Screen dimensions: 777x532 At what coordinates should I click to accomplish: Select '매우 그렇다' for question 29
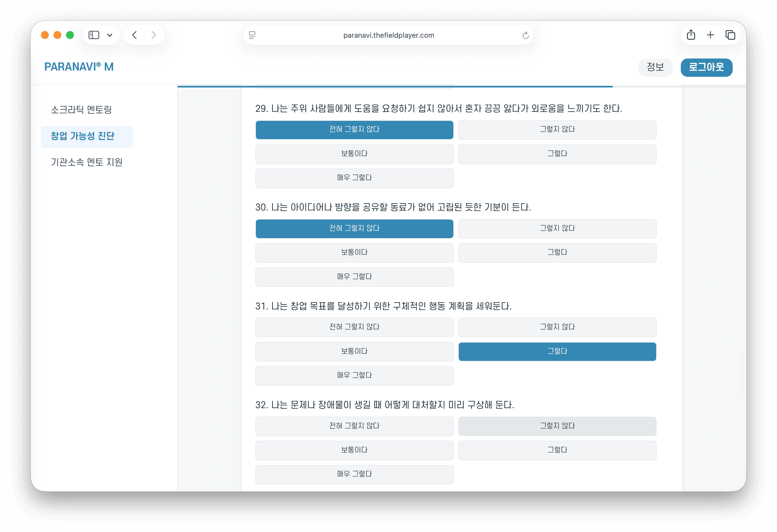354,178
